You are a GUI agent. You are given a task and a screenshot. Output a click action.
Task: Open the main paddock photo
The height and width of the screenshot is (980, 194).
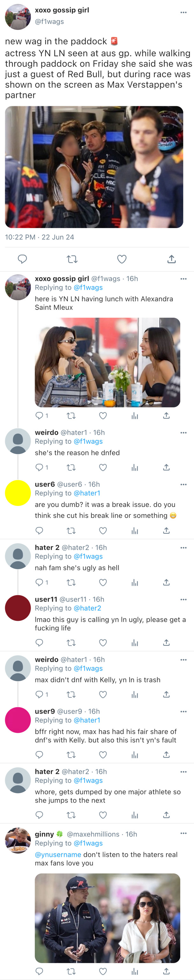tap(94, 167)
